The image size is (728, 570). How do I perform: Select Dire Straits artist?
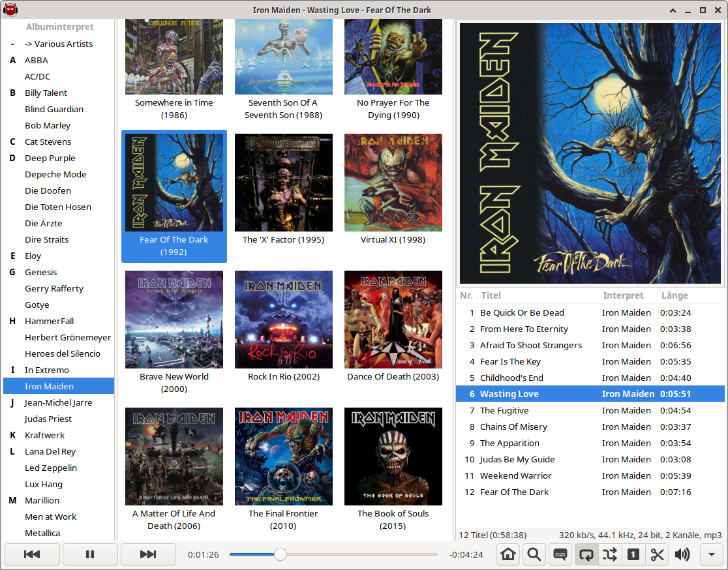tap(59, 239)
